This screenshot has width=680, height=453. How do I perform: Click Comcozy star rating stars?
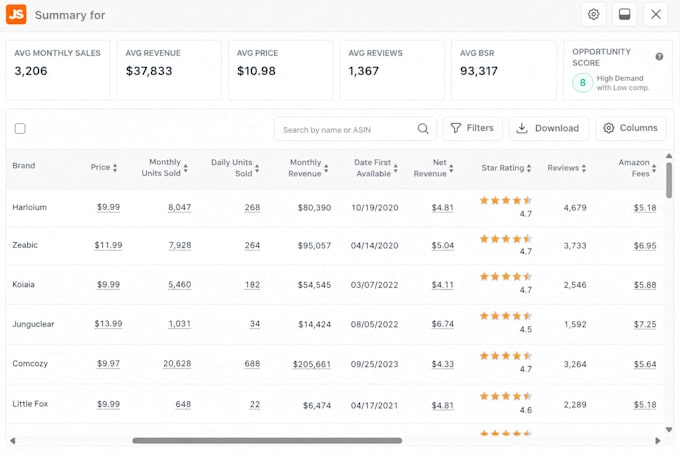tap(506, 356)
